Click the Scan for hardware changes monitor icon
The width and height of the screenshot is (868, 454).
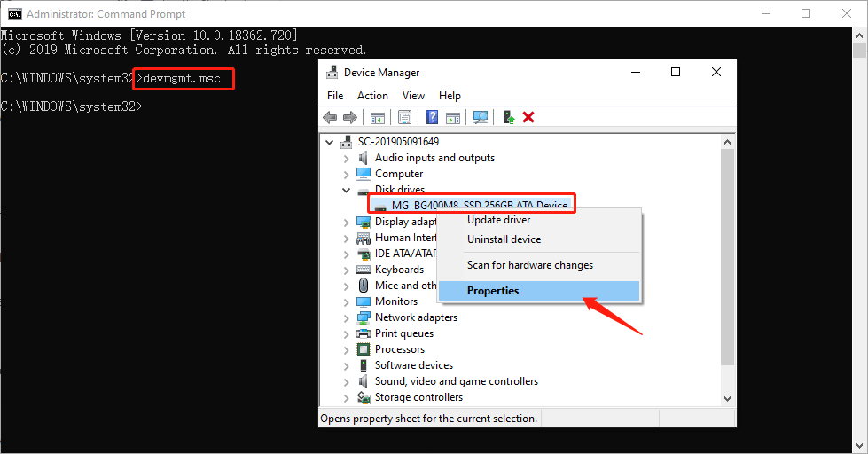coord(481,117)
